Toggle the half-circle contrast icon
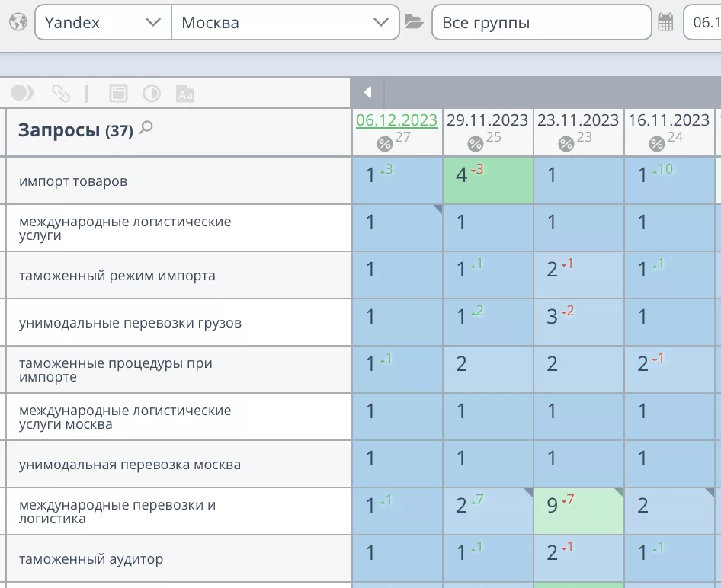 pos(152,93)
